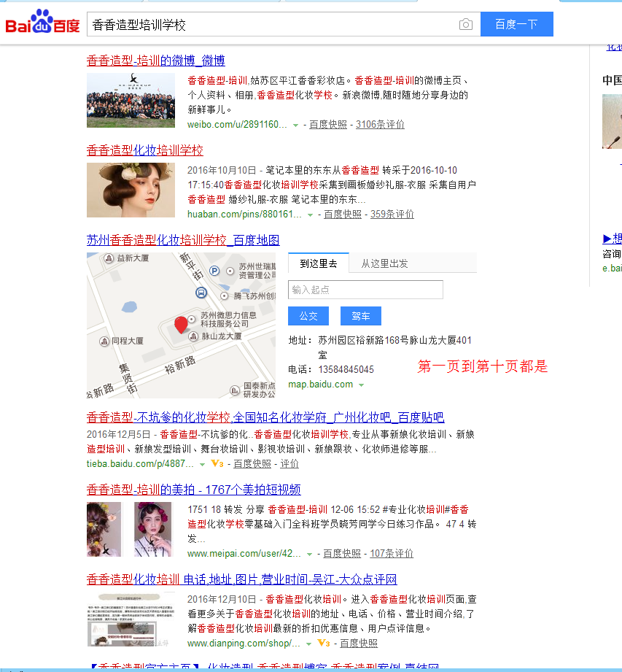Open 107条评价 reviews link

point(391,554)
